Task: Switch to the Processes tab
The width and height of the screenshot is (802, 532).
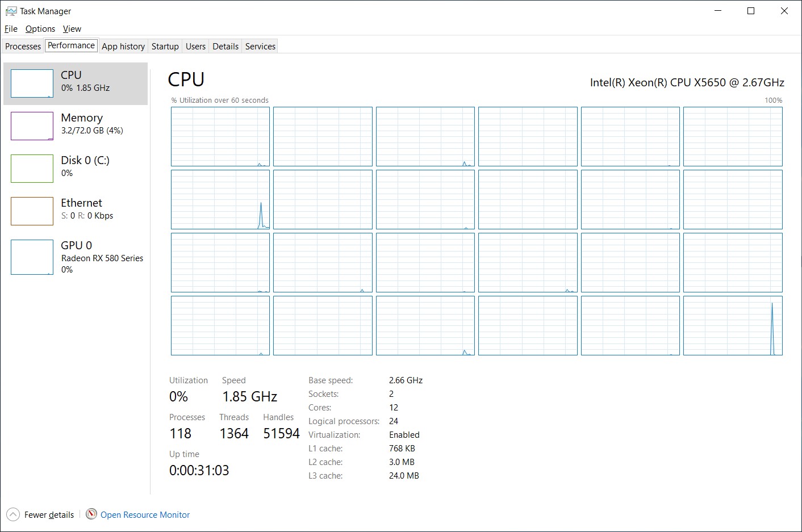Action: pyautogui.click(x=23, y=47)
